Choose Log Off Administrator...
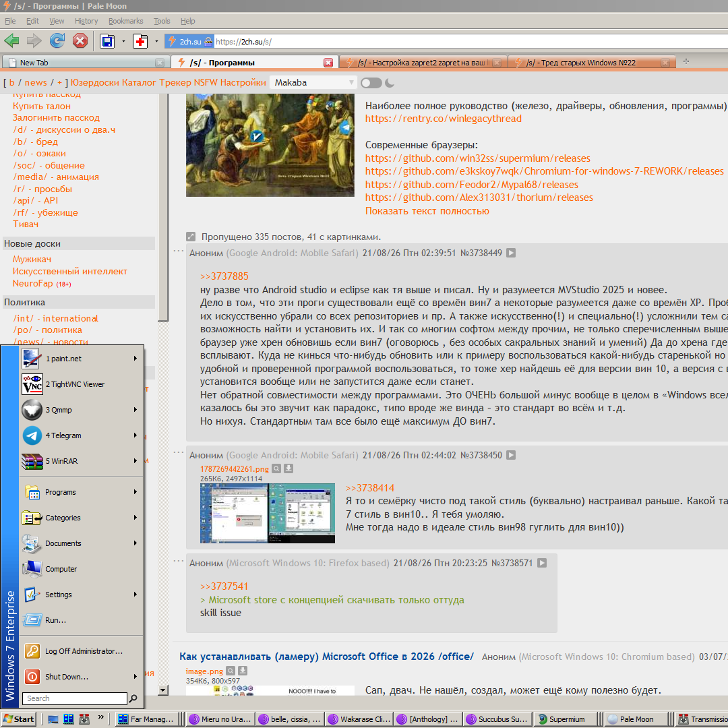Screen dimensions: 728x728 pos(82,651)
